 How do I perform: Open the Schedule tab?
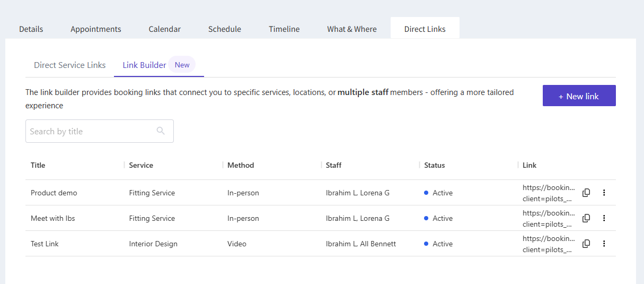pos(225,29)
